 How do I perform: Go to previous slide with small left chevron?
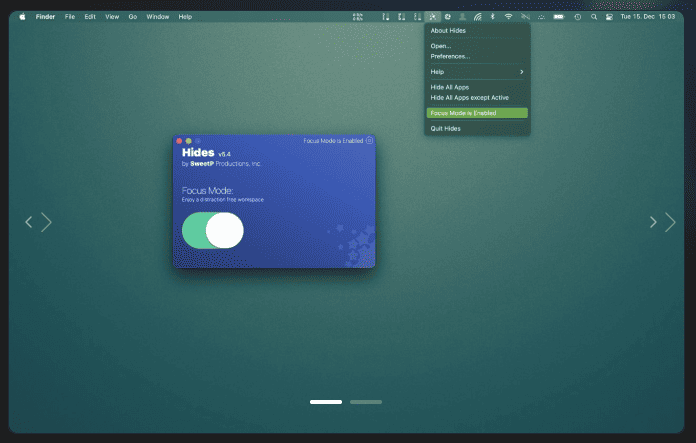[x=28, y=222]
